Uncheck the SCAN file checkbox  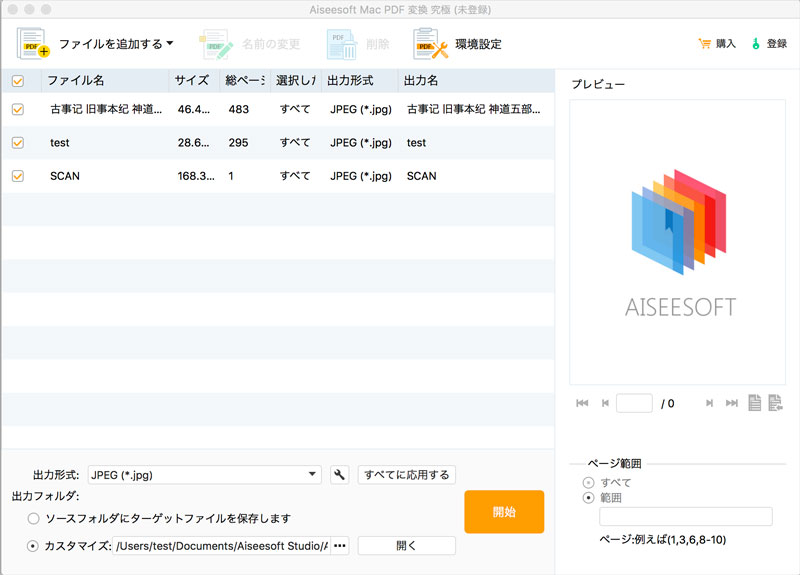pos(18,176)
